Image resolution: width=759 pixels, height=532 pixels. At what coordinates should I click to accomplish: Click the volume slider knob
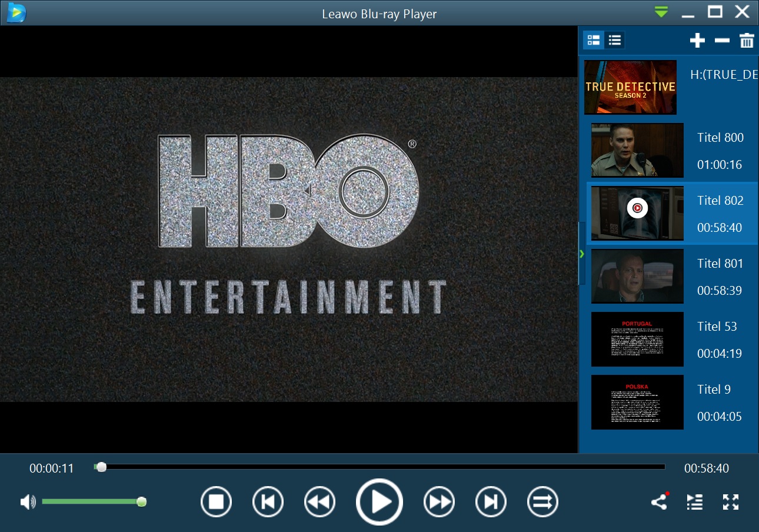click(x=141, y=502)
